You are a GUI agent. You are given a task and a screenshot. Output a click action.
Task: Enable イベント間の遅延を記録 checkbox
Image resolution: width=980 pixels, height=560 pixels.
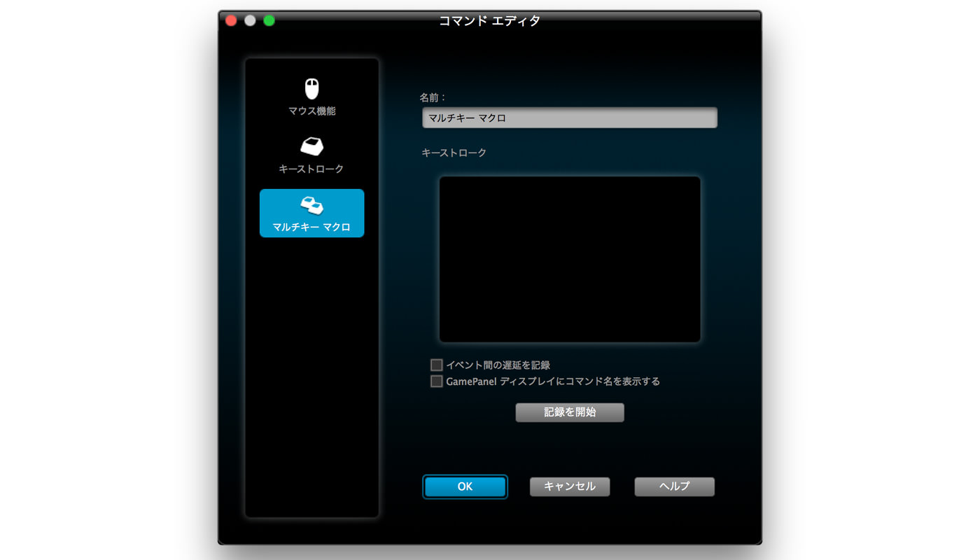click(x=437, y=365)
